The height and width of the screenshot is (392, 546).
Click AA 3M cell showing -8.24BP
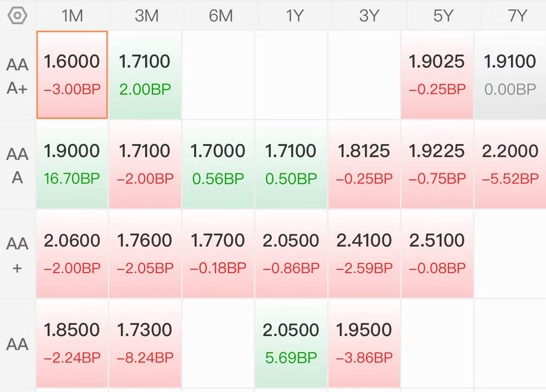click(145, 344)
